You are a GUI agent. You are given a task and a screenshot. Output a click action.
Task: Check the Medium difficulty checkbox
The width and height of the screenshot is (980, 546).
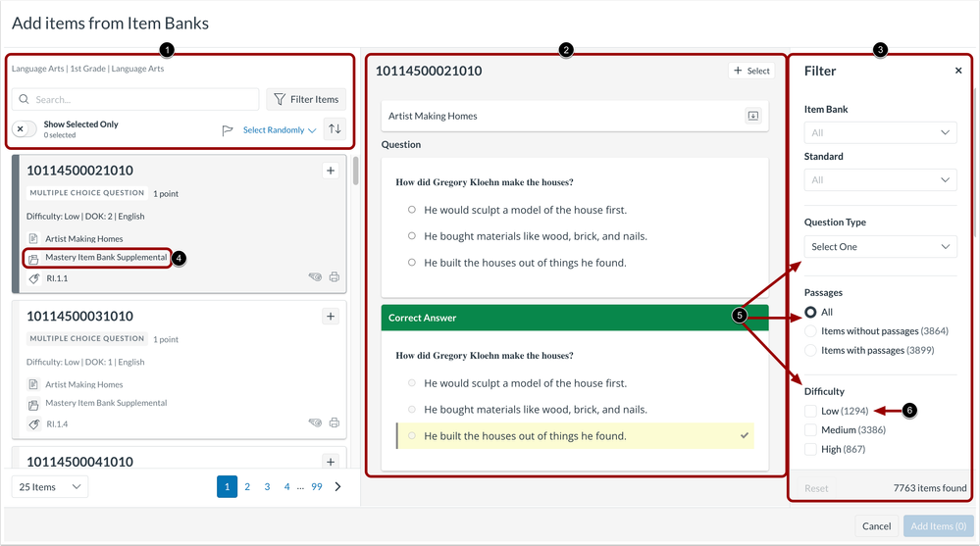click(x=810, y=429)
